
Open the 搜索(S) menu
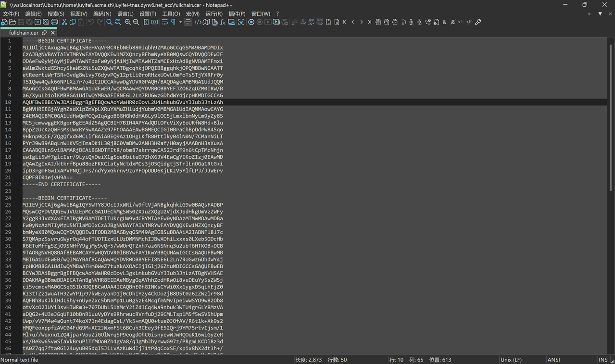[56, 14]
